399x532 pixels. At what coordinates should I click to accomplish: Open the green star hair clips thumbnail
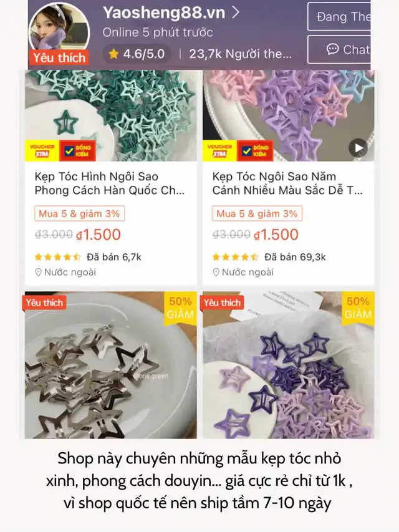pyautogui.click(x=111, y=115)
